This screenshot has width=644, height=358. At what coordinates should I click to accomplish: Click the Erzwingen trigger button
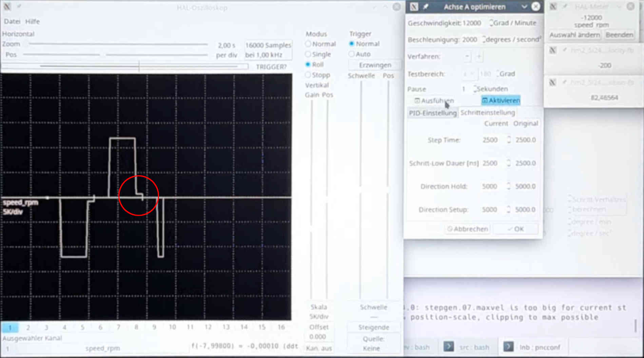375,65
